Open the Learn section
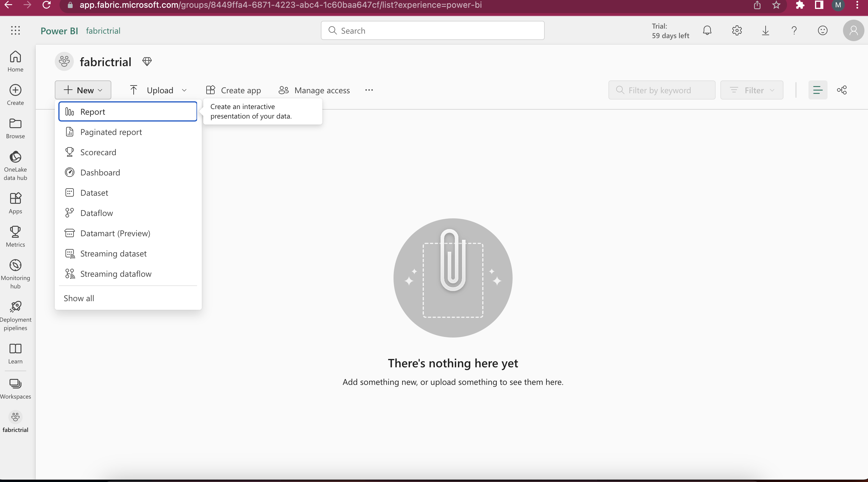 tap(15, 354)
